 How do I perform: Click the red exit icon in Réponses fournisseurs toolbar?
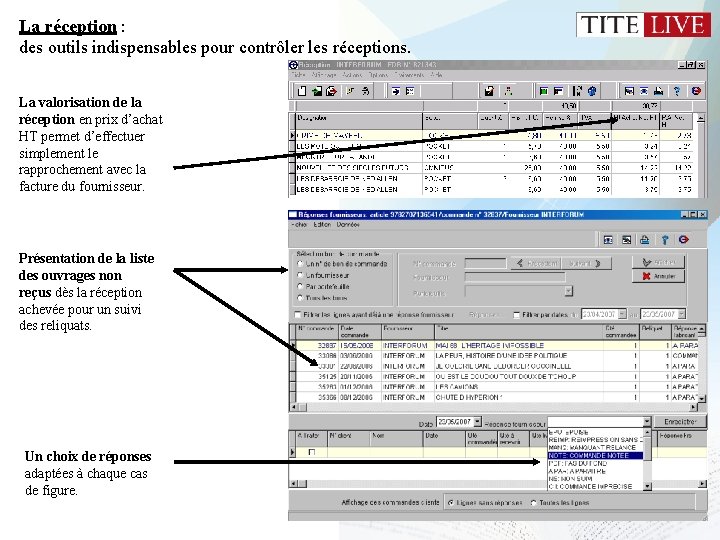click(684, 240)
